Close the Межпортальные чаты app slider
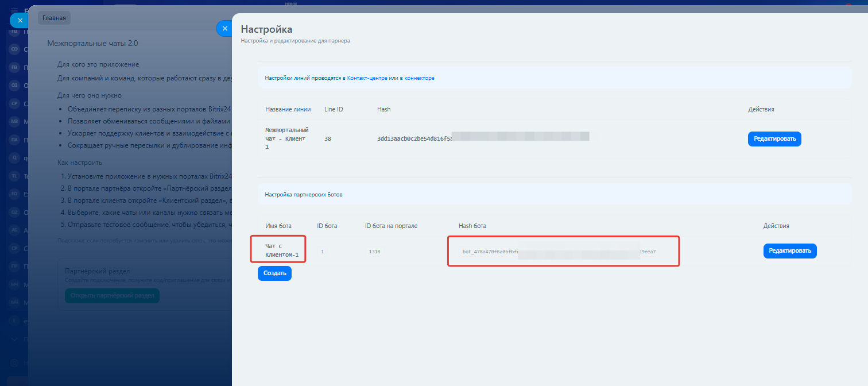Image resolution: width=868 pixels, height=386 pixels. click(x=20, y=20)
